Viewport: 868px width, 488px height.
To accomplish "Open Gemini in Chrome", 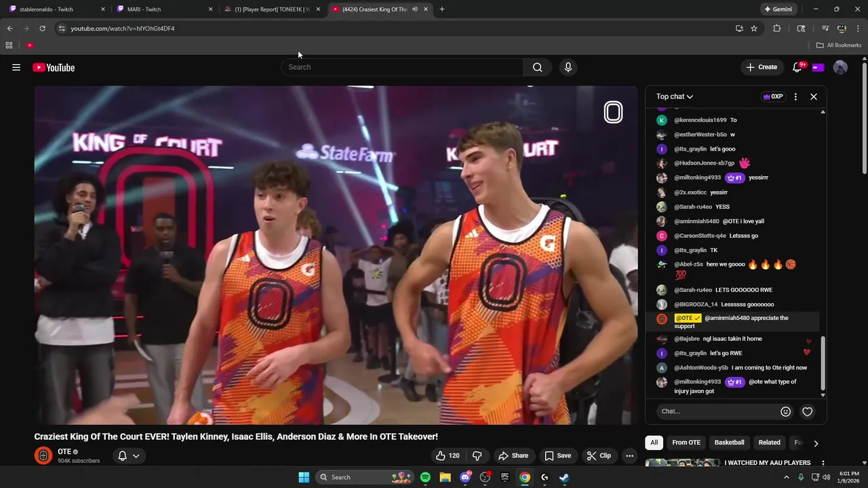I will pos(778,9).
